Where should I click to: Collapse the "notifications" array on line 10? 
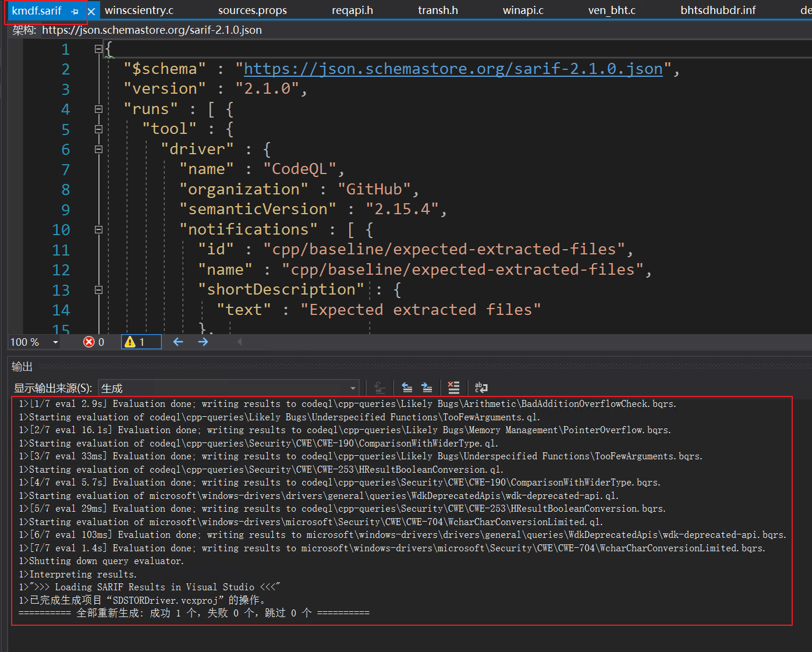click(98, 230)
